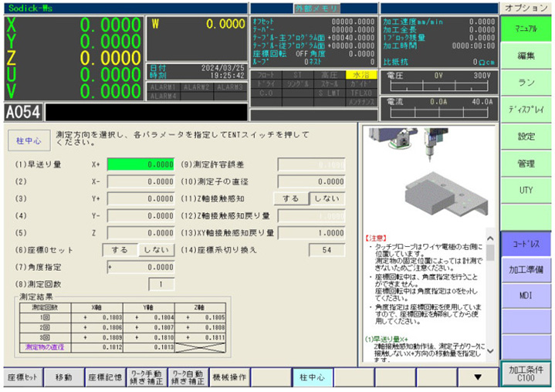
Task: Open the マニュアル mode button
Action: (526, 29)
